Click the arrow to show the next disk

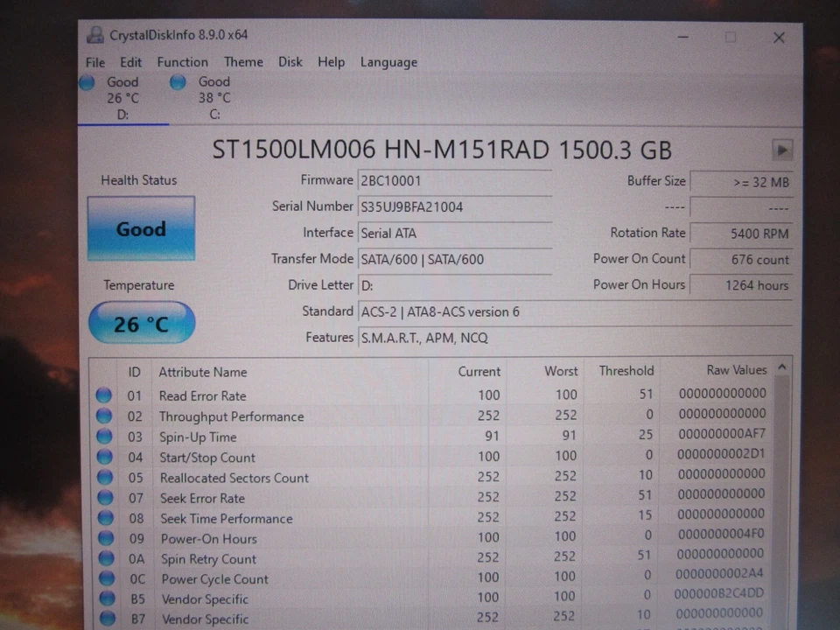click(x=781, y=150)
